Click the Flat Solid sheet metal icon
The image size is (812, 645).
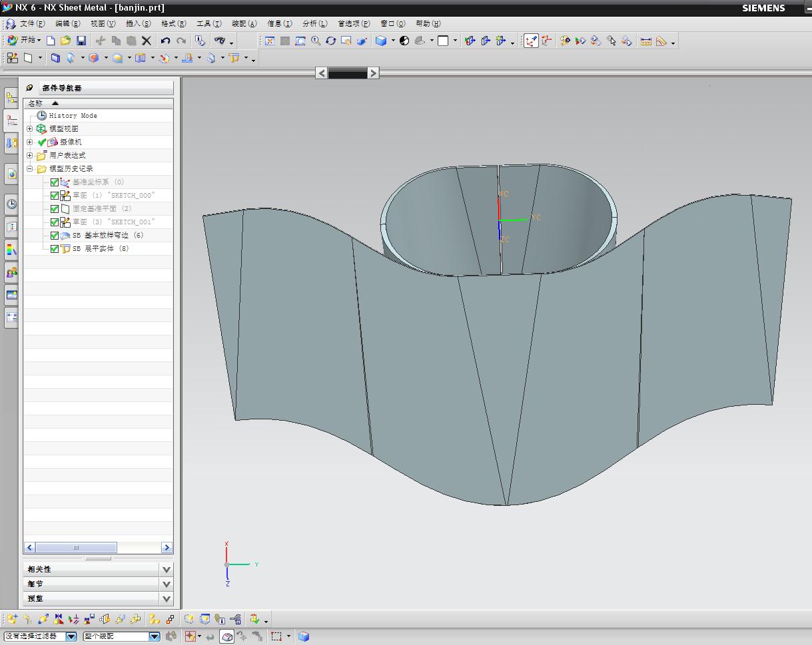pos(233,58)
